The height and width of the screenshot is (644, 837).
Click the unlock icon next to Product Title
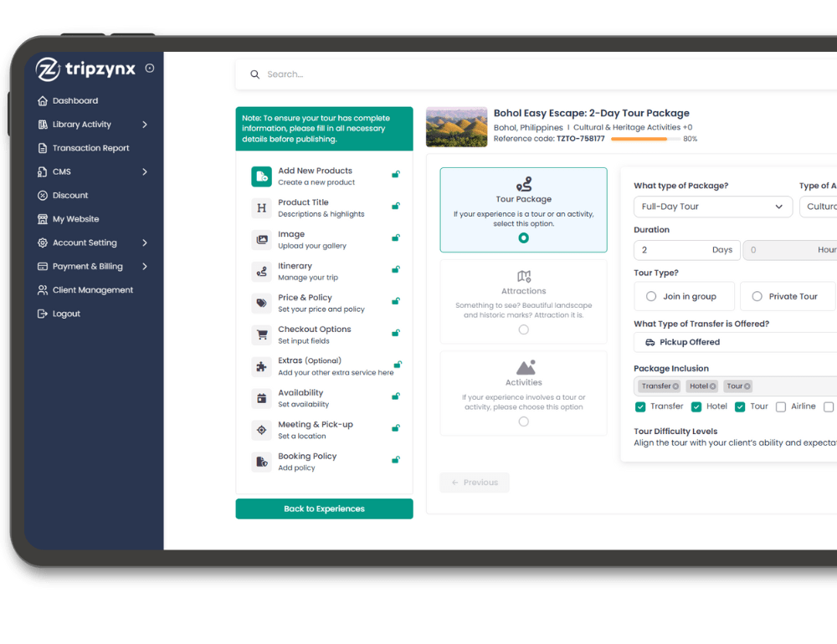(x=396, y=206)
